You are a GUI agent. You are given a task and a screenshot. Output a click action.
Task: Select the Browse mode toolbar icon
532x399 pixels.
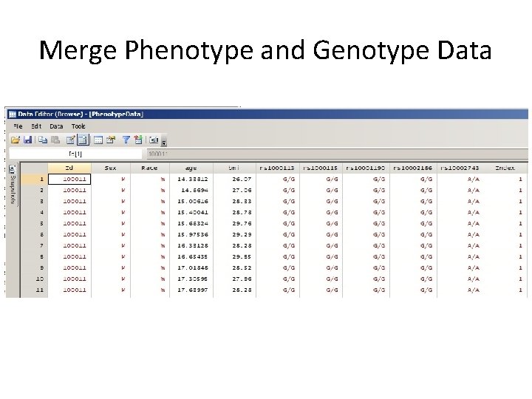coord(83,140)
